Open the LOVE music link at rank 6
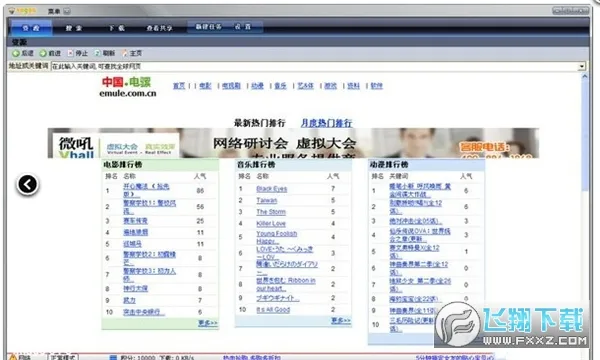This screenshot has height=360, width=600. [285, 253]
